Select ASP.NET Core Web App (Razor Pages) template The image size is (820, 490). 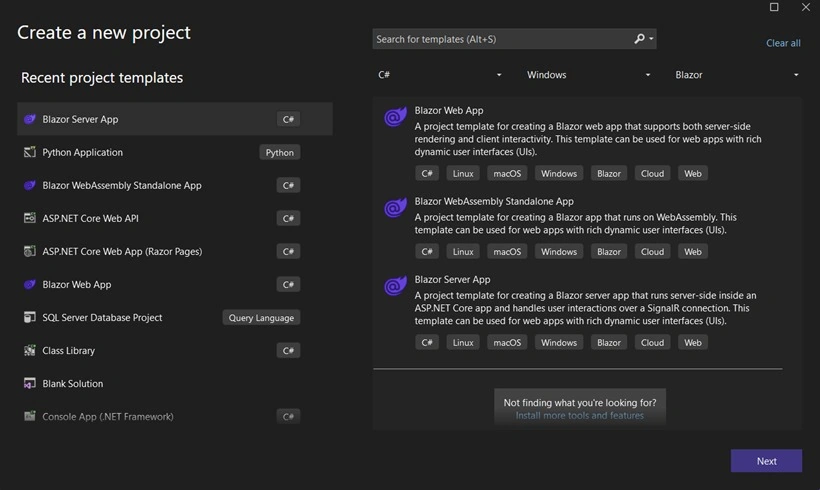[175, 251]
